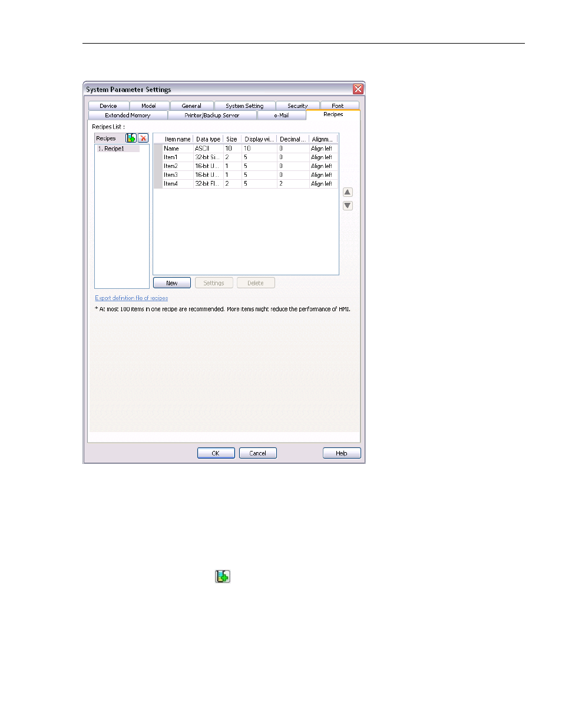Click the disabled Settings button
The width and height of the screenshot is (562, 728).
(214, 283)
